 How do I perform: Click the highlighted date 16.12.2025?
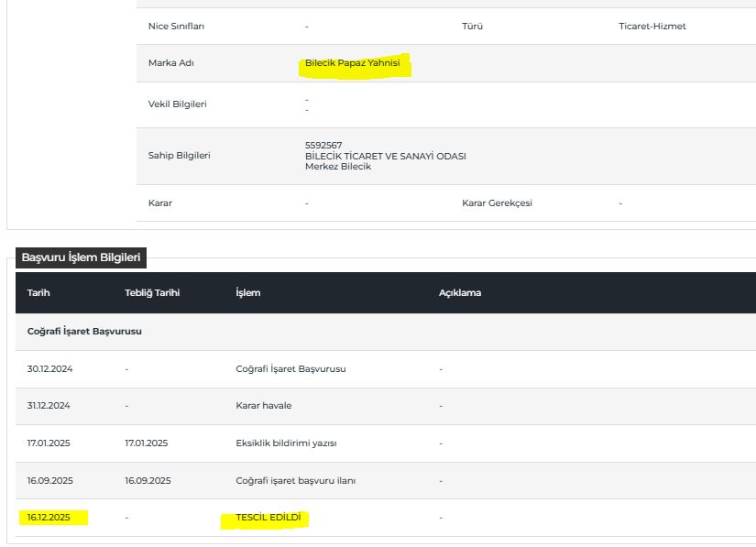coord(50,518)
